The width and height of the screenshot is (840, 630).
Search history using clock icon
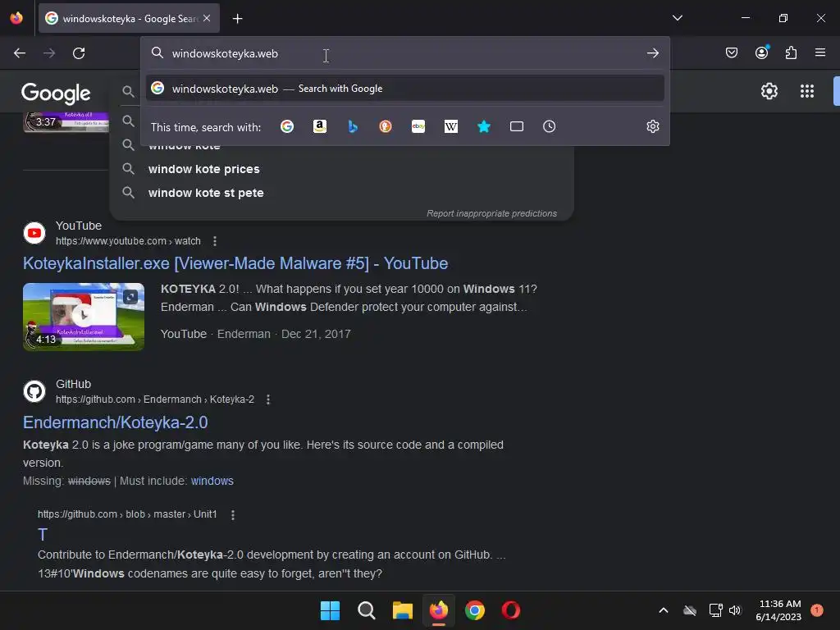(x=549, y=126)
